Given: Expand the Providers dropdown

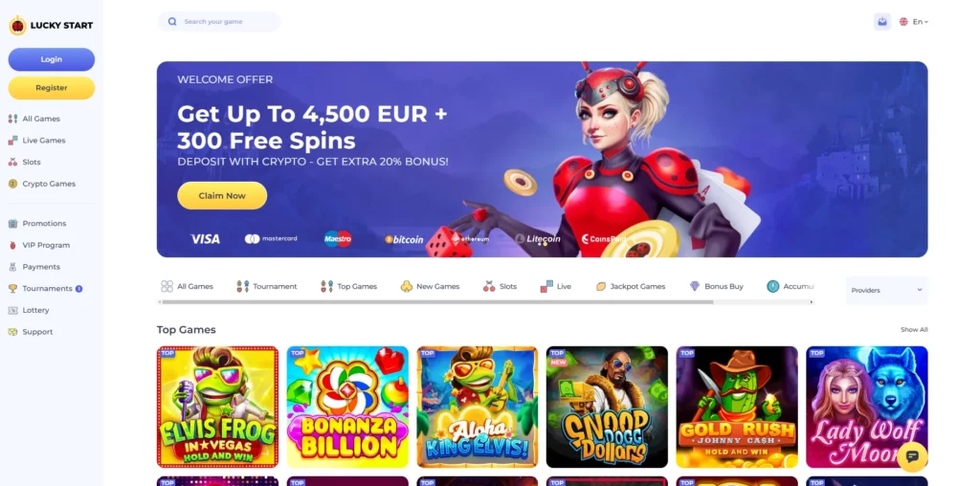Looking at the screenshot, I should tap(886, 290).
